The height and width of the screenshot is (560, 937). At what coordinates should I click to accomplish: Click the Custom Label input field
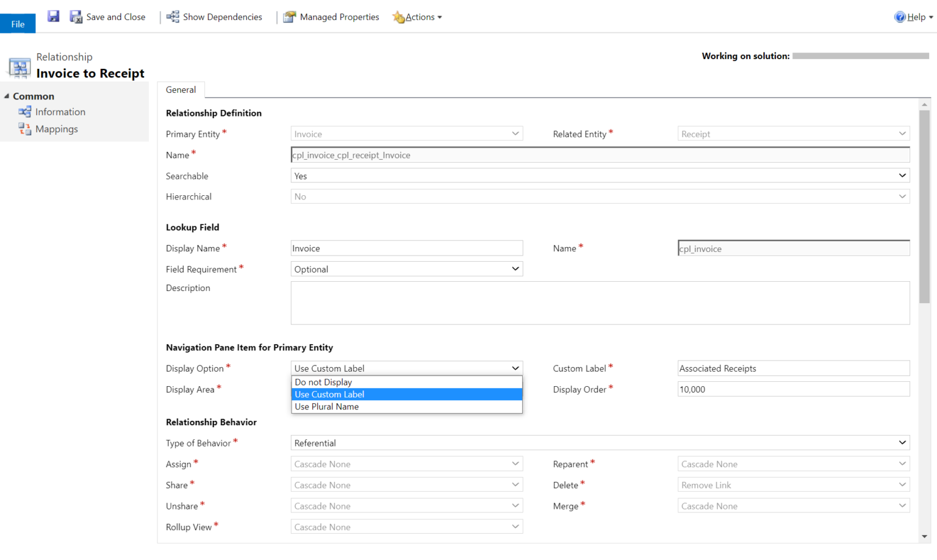[x=792, y=368]
